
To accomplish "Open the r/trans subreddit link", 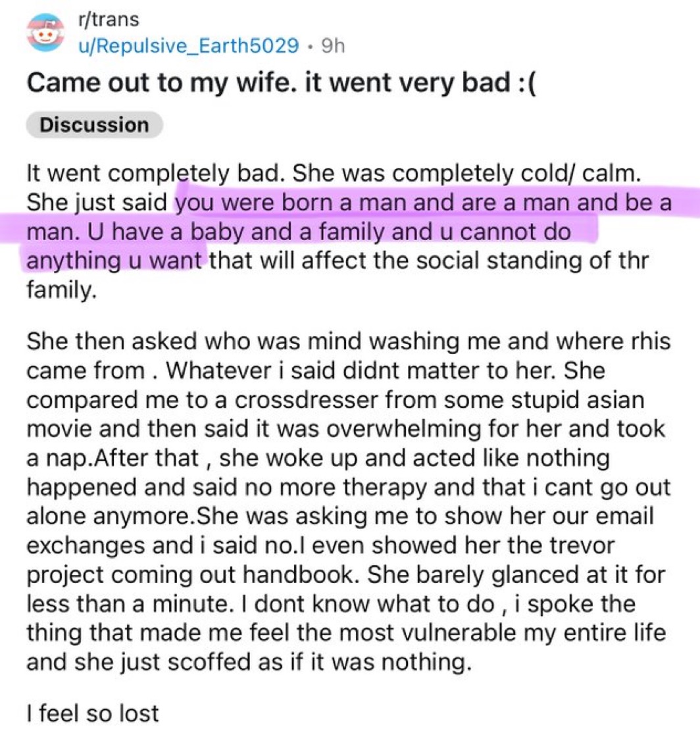I will pos(108,20).
